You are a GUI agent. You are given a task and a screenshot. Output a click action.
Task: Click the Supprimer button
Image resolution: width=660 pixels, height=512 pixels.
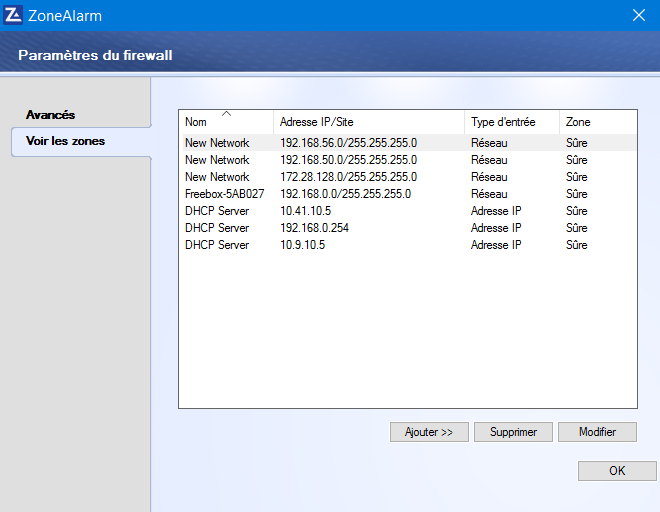pyautogui.click(x=513, y=432)
